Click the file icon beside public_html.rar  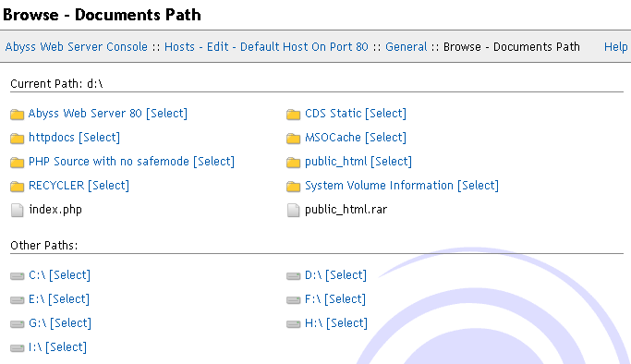pos(294,210)
